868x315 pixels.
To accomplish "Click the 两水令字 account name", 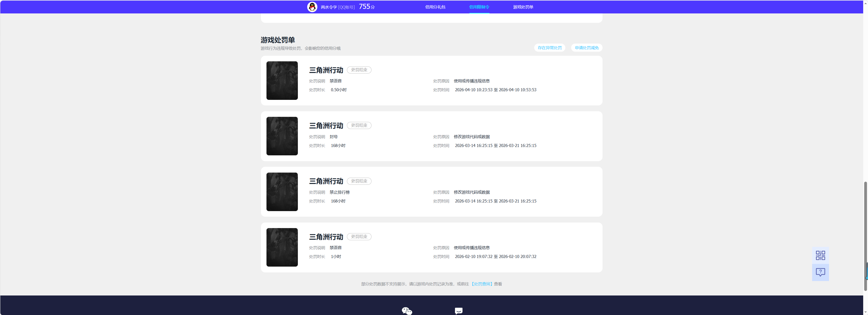I will point(328,7).
